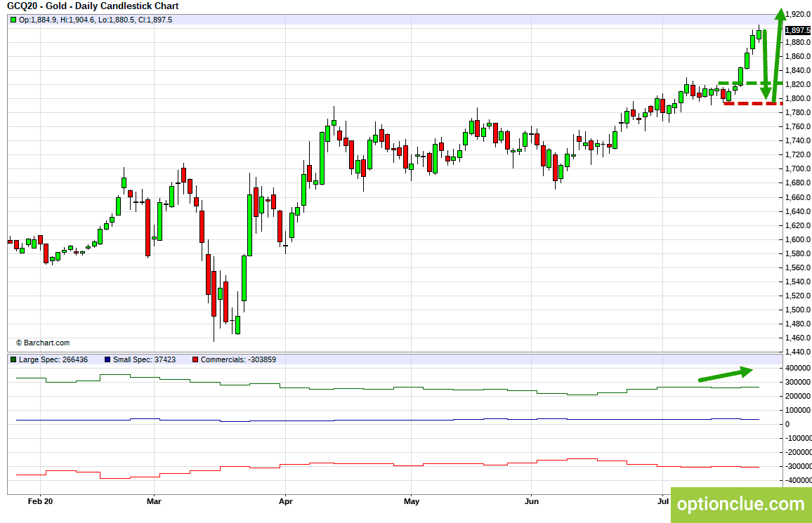
Task: Click the red Commercials legend swatch
Action: point(195,359)
